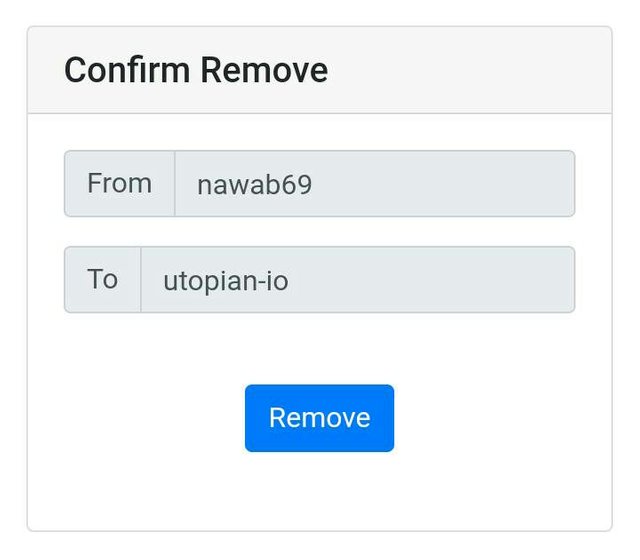This screenshot has height=560, width=640.
Task: Click blank area left of Remove button
Action: click(x=140, y=418)
